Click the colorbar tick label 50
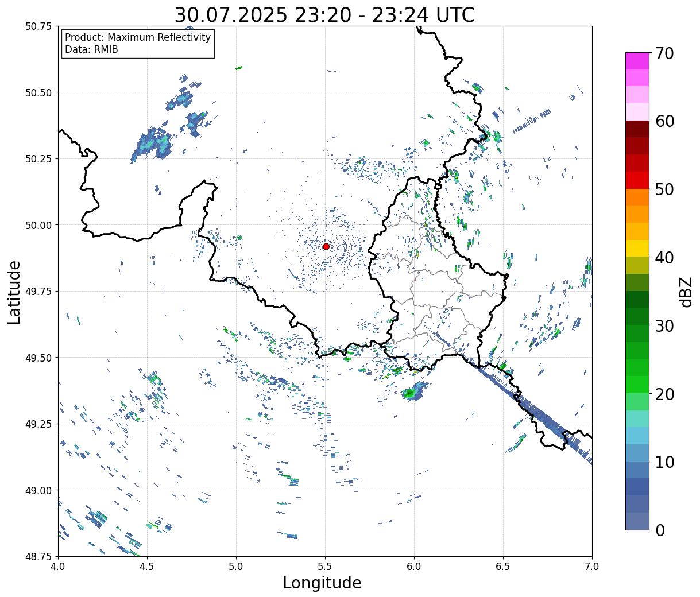Image resolution: width=700 pixels, height=597 pixels. [664, 189]
